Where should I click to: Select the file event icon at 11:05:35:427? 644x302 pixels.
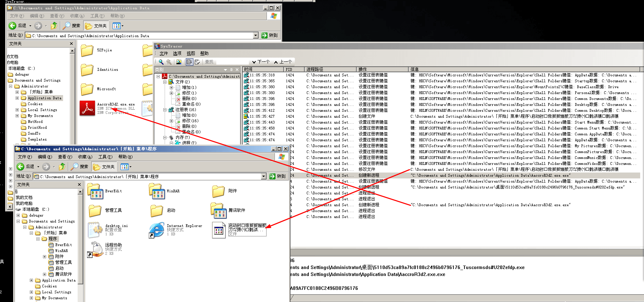tap(246, 116)
